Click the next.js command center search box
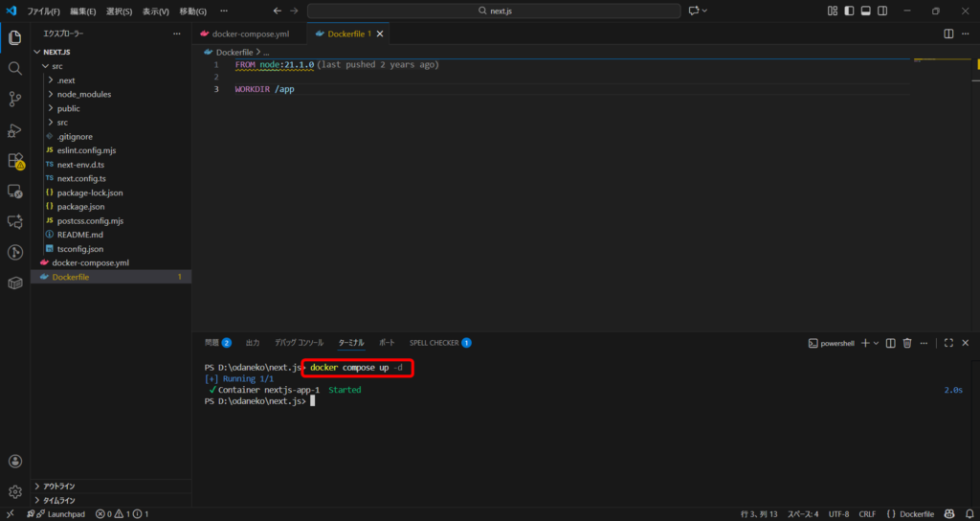Screen dimensions: 980x521 (493, 11)
